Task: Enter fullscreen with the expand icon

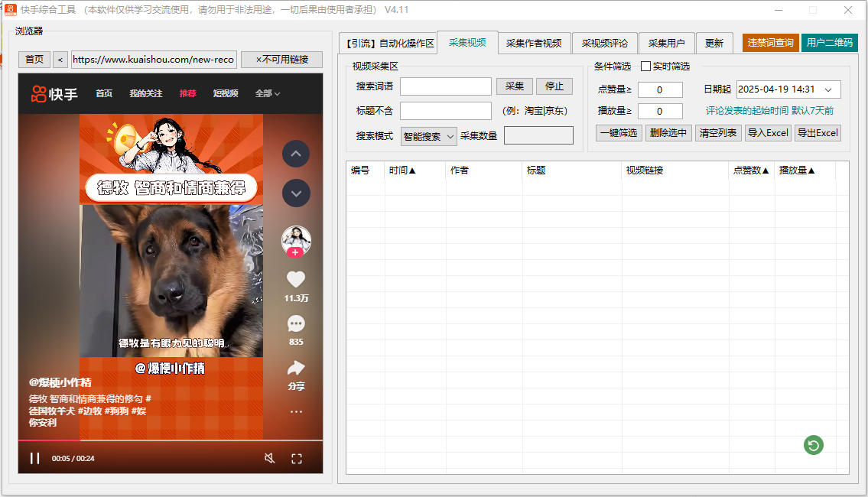Action: click(x=297, y=457)
